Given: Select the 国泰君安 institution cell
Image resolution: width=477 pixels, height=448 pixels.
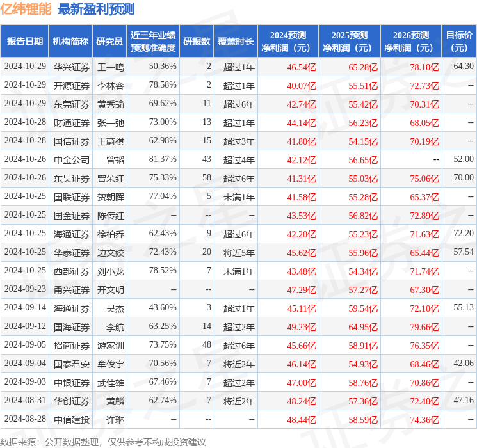Looking at the screenshot, I should (72, 364).
